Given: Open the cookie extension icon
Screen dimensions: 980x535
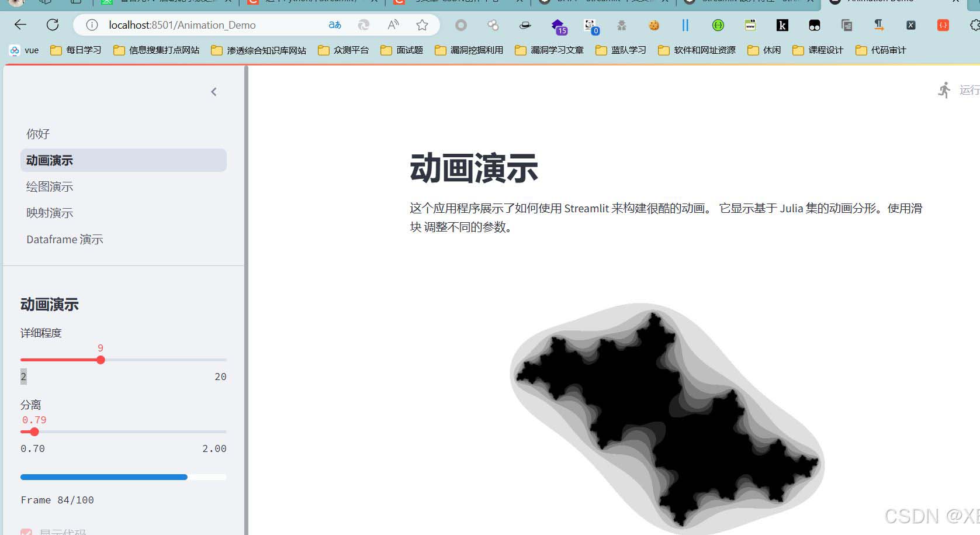Looking at the screenshot, I should point(654,25).
